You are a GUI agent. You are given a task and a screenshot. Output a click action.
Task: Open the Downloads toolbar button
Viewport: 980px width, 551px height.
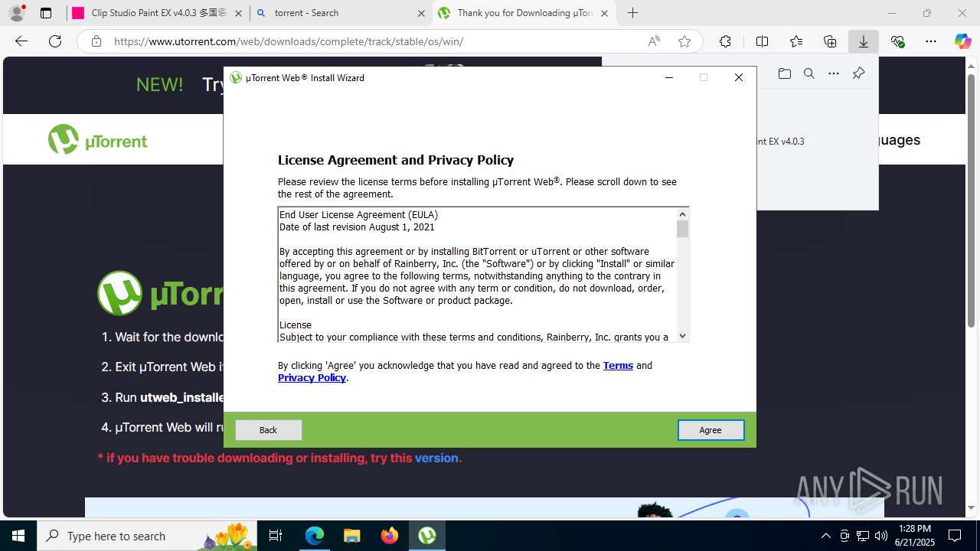point(864,41)
